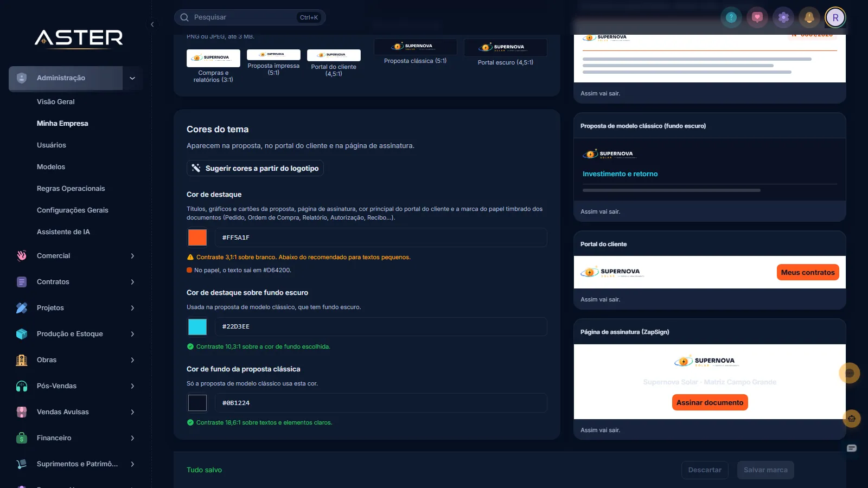Expand the Vendas Avulsas submenu arrow

(x=132, y=412)
